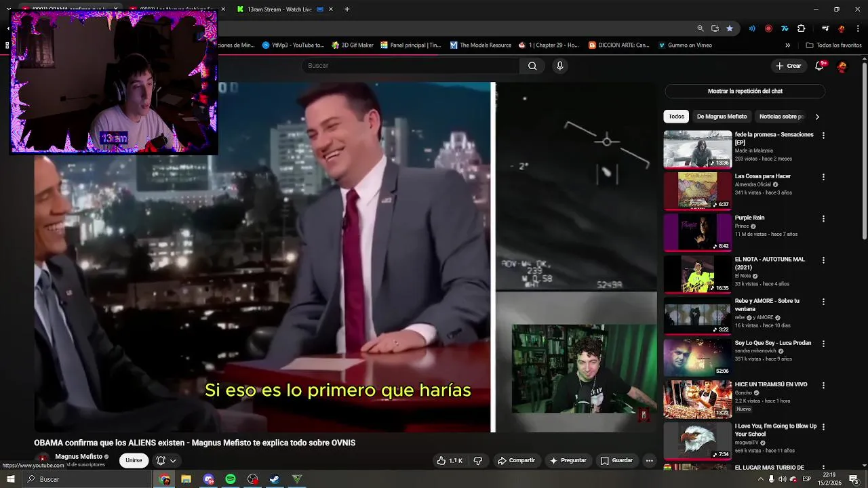The image size is (868, 488).
Task: Open Discord from the taskbar
Action: point(208,479)
